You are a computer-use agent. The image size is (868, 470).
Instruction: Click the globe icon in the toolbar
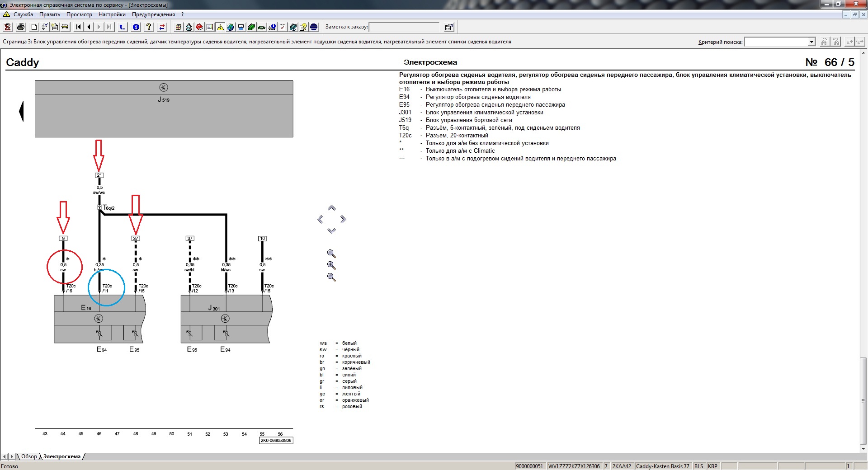(231, 27)
